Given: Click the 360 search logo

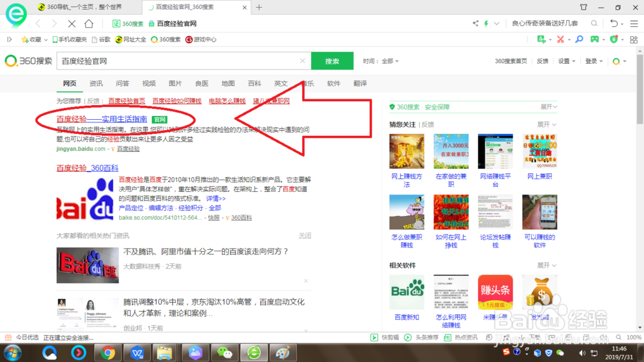Looking at the screenshot, I should point(28,61).
